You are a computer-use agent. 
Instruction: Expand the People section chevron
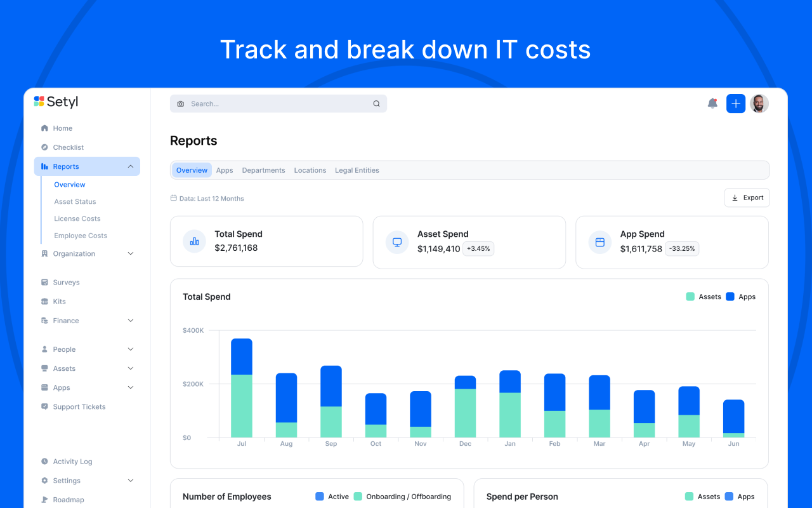click(x=131, y=349)
